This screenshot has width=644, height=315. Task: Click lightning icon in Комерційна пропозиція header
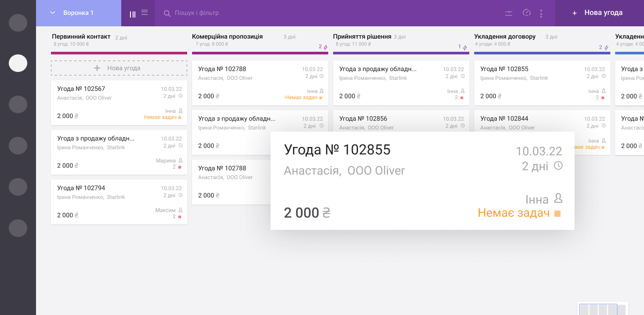[326, 47]
